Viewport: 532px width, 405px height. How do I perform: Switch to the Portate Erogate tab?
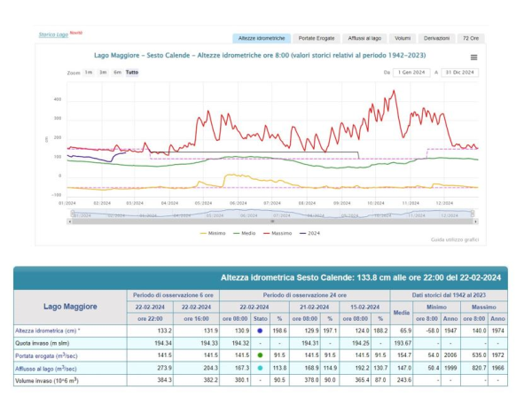315,39
